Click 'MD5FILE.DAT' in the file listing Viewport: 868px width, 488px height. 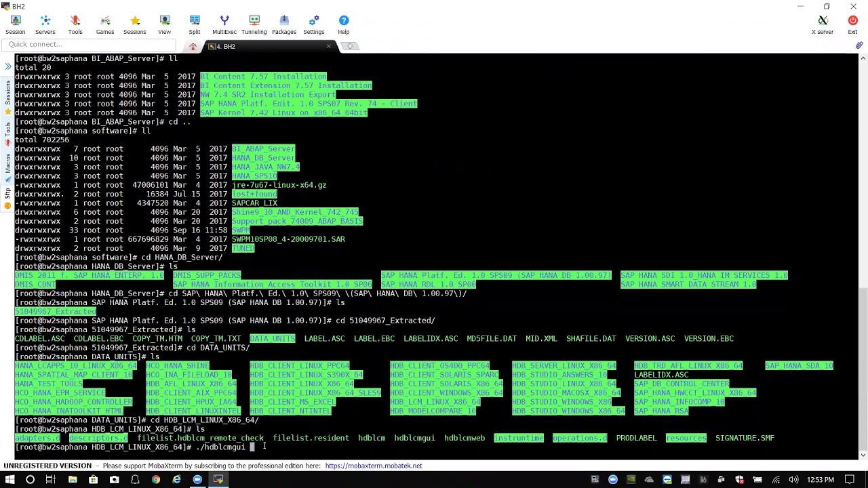(x=492, y=339)
